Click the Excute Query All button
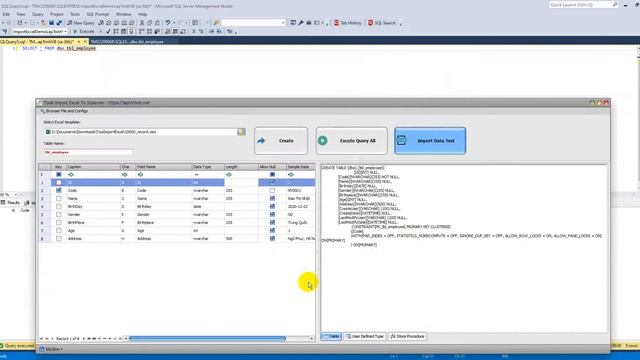This screenshot has height=360, width=640. click(351, 140)
